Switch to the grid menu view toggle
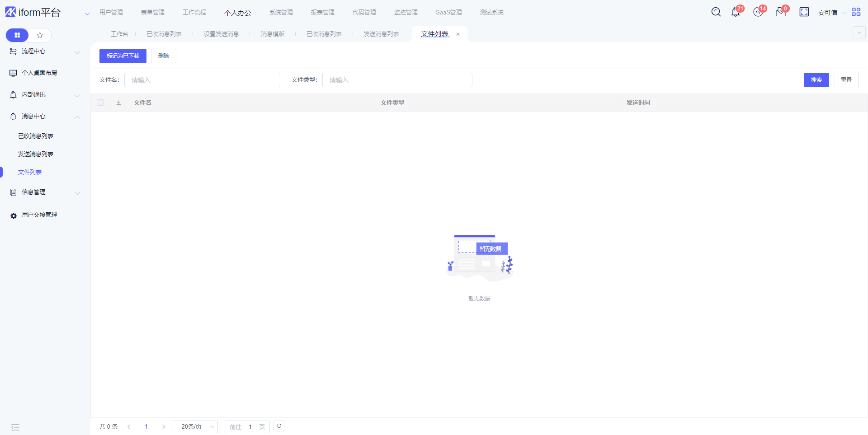 pyautogui.click(x=17, y=35)
